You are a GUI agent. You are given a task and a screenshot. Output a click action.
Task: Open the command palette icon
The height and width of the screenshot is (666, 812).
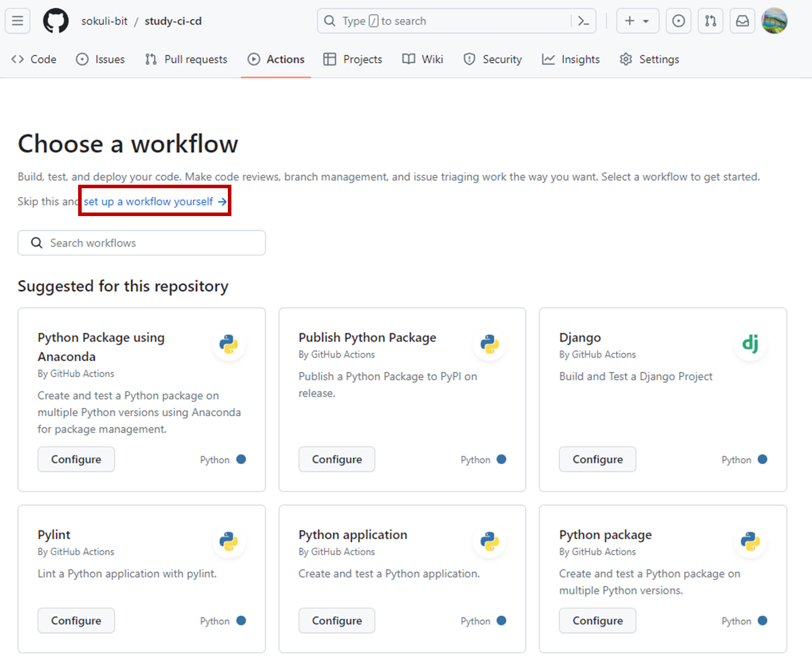click(584, 21)
